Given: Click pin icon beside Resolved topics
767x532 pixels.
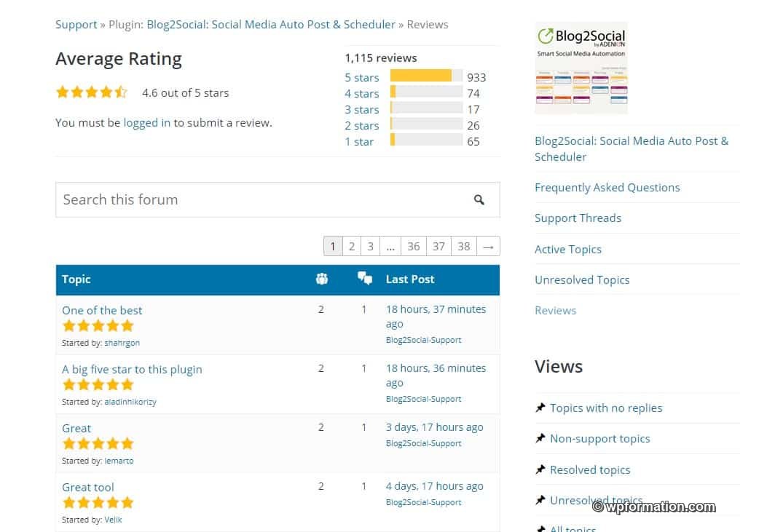Looking at the screenshot, I should 540,469.
